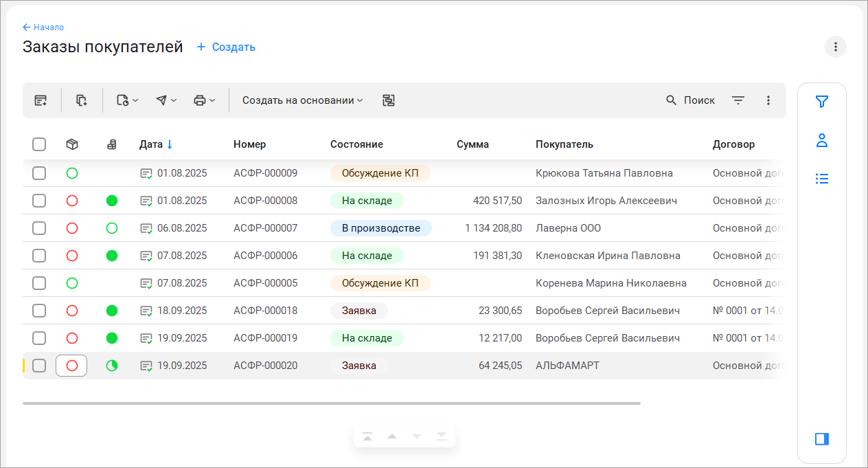This screenshot has height=468, width=868.
Task: Click the copy document toolbar icon
Action: click(82, 100)
